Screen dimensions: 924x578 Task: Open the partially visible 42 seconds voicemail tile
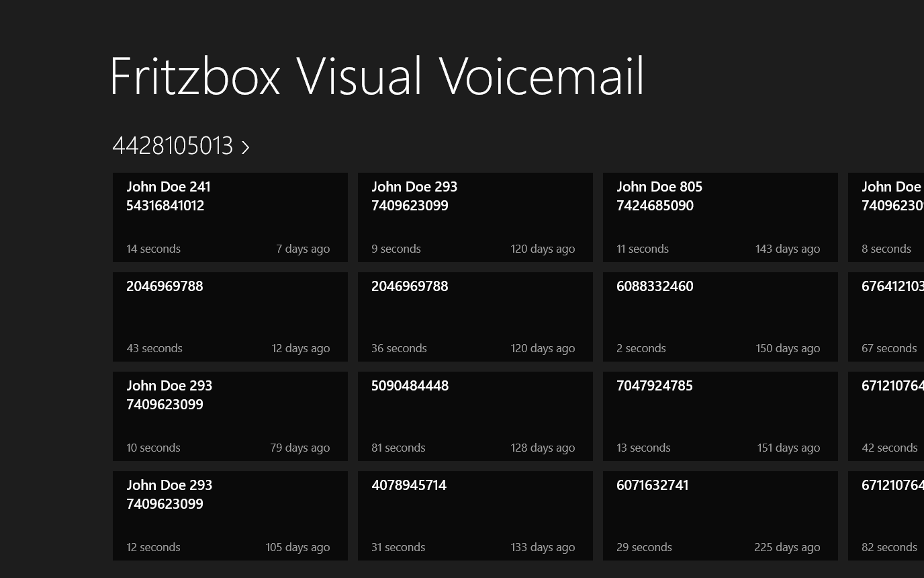[x=886, y=416]
